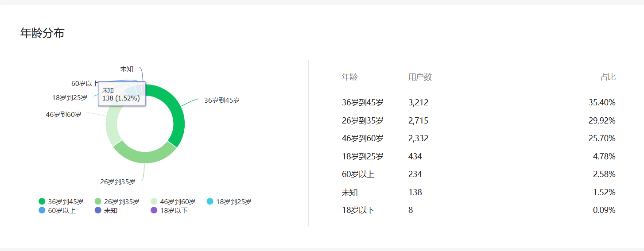
Task: Select the 36岁到45岁 table row
Action: pyautogui.click(x=478, y=103)
